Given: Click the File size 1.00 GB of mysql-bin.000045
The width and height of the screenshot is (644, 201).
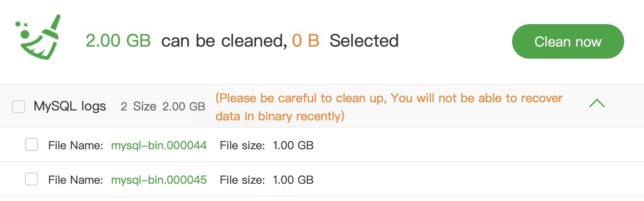Looking at the screenshot, I should click(x=293, y=180).
